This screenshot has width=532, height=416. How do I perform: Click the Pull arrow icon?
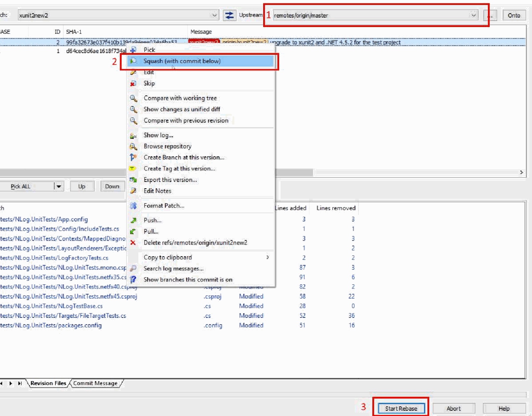point(133,232)
